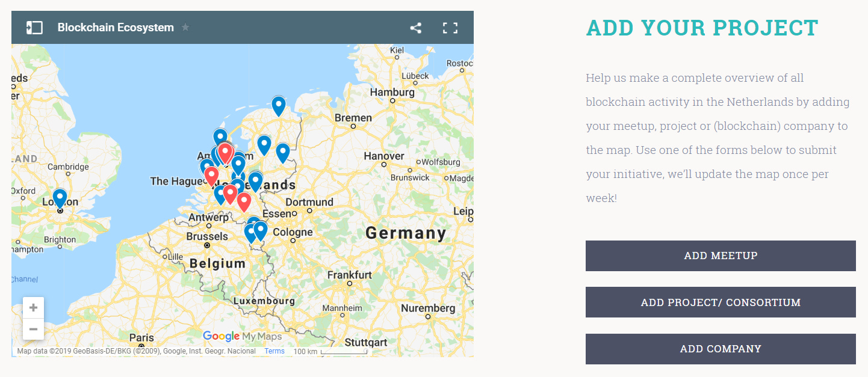View the map in fullscreen
Screen dimensions: 868x377
(x=450, y=28)
